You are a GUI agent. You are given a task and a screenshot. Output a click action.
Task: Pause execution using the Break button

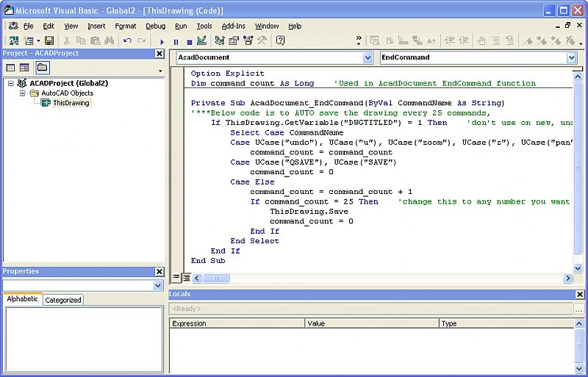click(x=176, y=42)
